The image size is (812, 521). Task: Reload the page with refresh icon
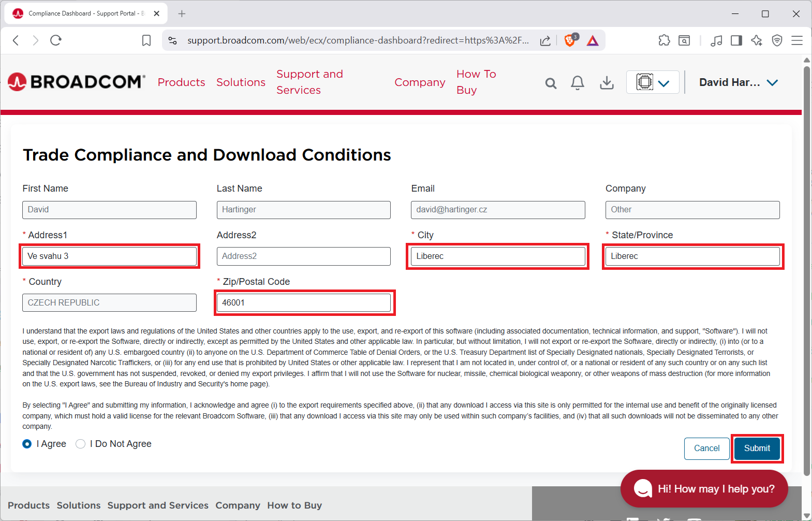(x=56, y=40)
